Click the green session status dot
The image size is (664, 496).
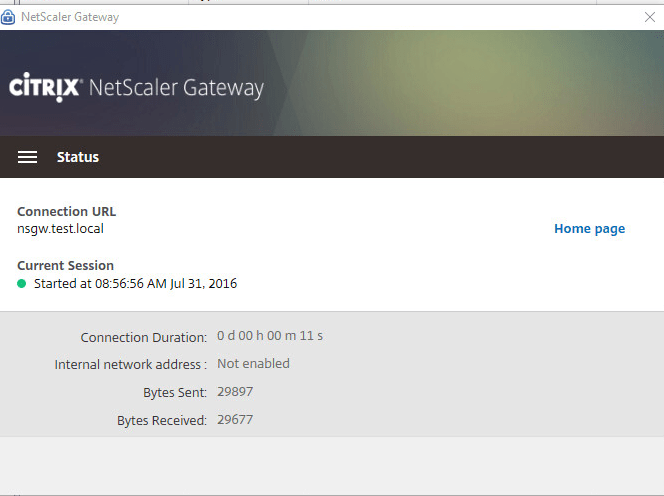click(22, 283)
